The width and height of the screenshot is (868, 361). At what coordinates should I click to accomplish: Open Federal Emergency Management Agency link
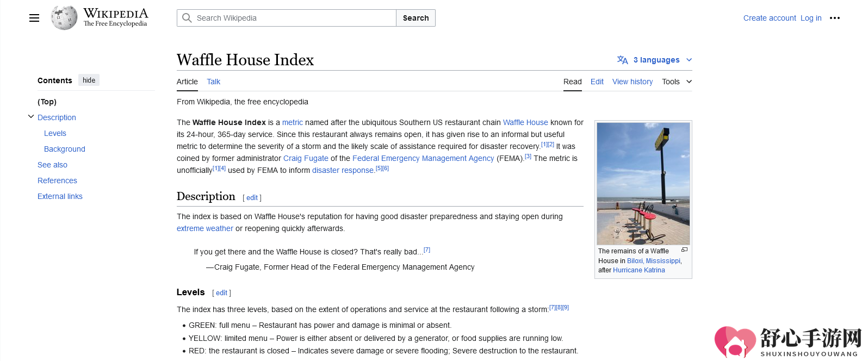coord(423,158)
